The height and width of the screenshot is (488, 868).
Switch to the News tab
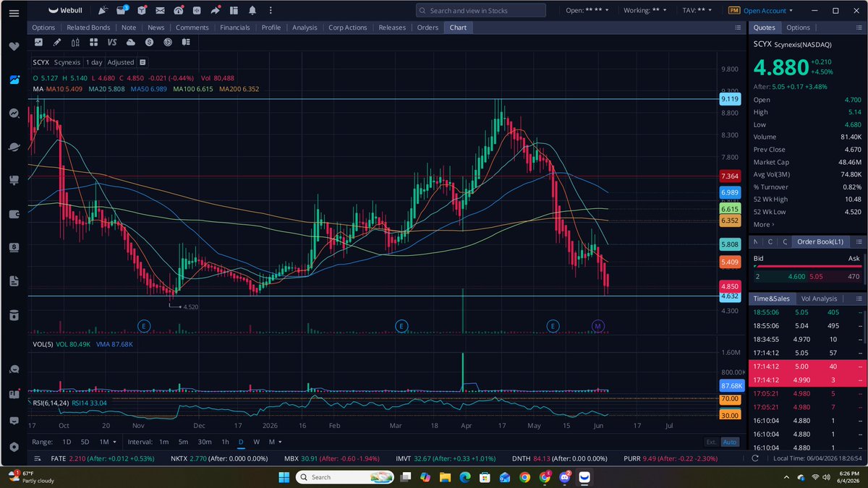[x=156, y=27]
